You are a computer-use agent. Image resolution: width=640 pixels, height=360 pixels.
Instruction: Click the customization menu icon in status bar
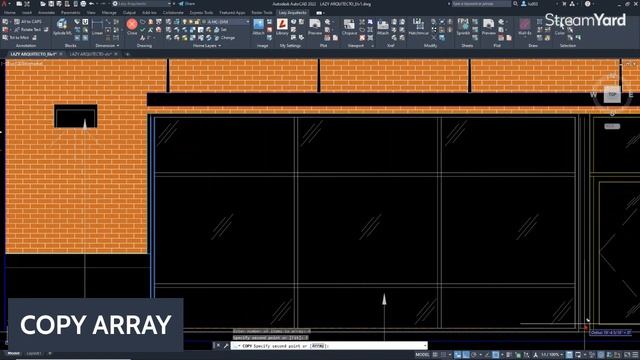tap(635, 355)
